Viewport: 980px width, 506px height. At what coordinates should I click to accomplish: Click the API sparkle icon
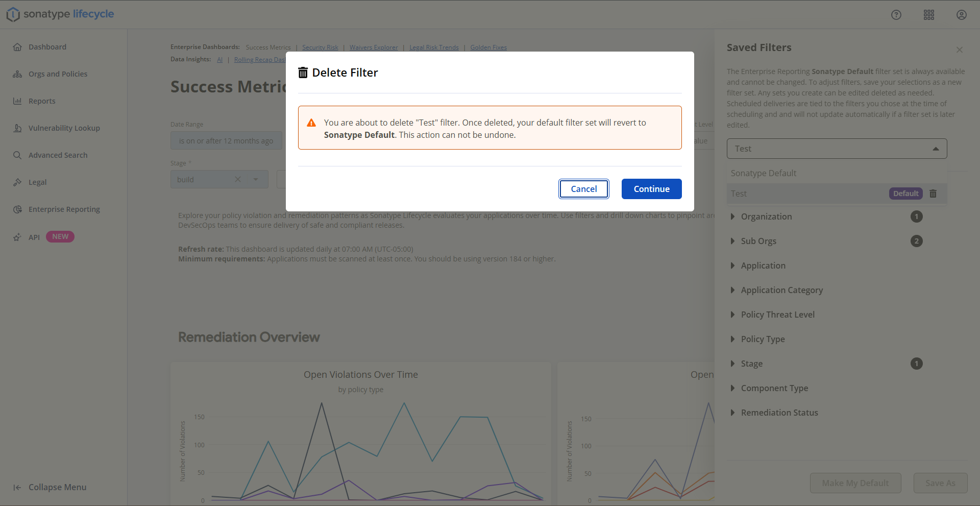pyautogui.click(x=17, y=237)
